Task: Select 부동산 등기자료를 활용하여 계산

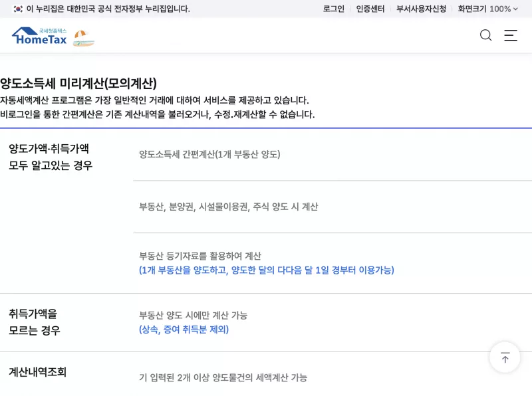Action: [200, 256]
